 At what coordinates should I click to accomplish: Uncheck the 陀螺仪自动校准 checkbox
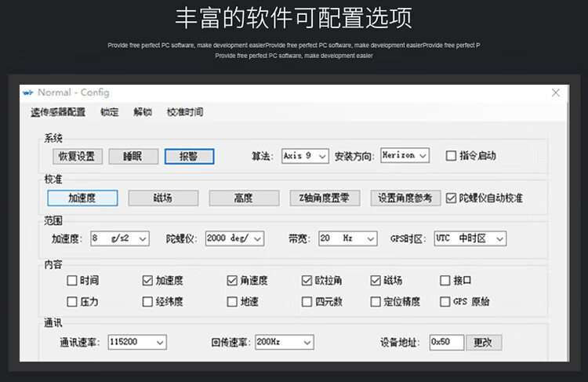pos(451,198)
